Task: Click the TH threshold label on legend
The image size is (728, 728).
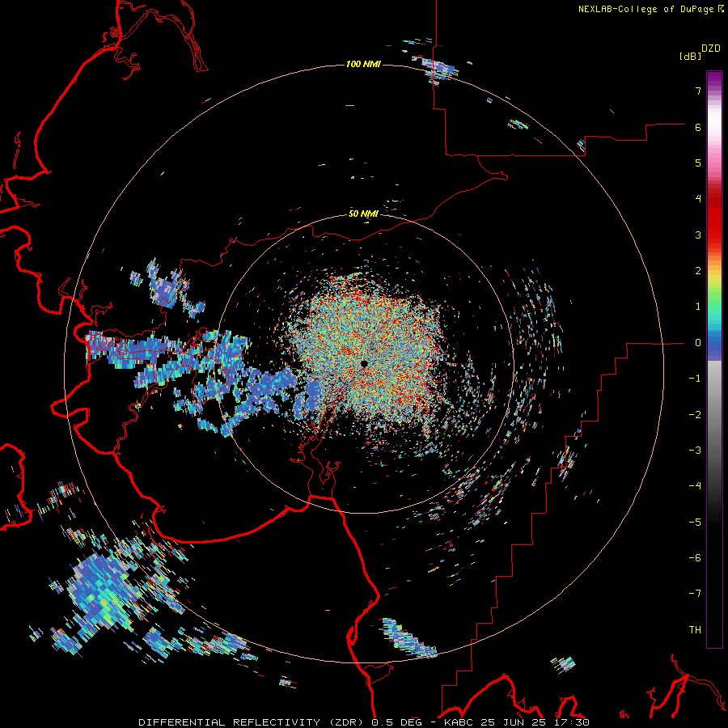Action: [695, 630]
